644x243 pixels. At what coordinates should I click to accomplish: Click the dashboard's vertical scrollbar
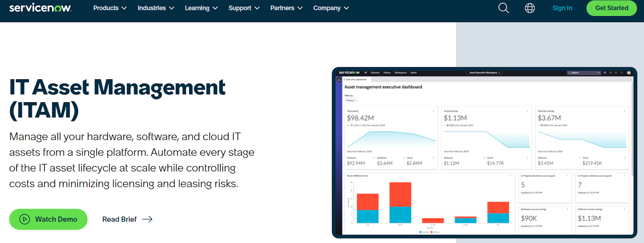coord(633,129)
